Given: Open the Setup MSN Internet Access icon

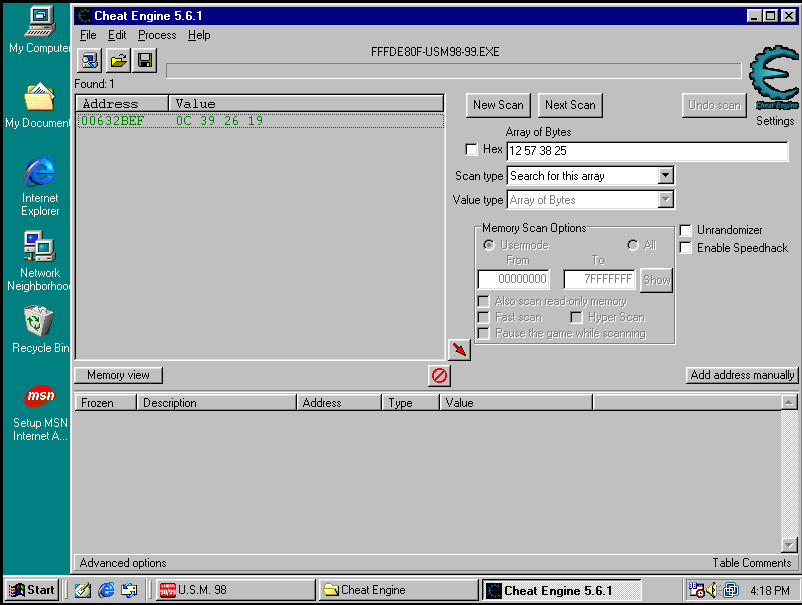Looking at the screenshot, I should [40, 413].
